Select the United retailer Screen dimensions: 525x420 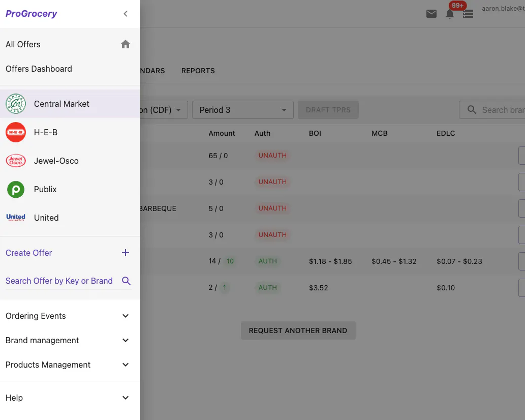pyautogui.click(x=70, y=218)
